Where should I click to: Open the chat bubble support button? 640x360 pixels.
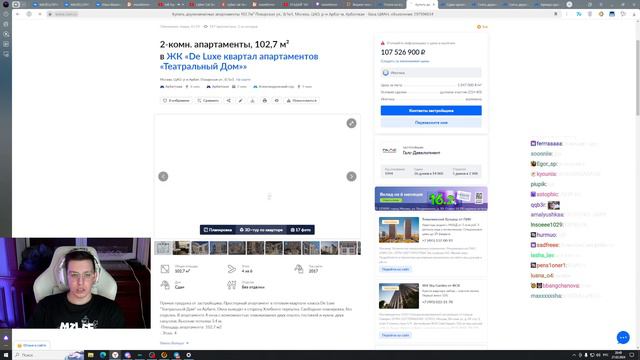coord(623,338)
